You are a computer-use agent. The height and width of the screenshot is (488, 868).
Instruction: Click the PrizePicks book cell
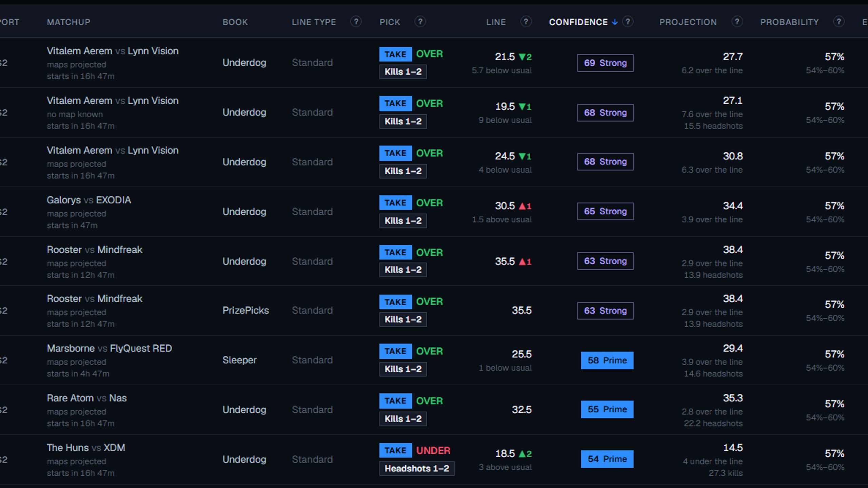(245, 311)
